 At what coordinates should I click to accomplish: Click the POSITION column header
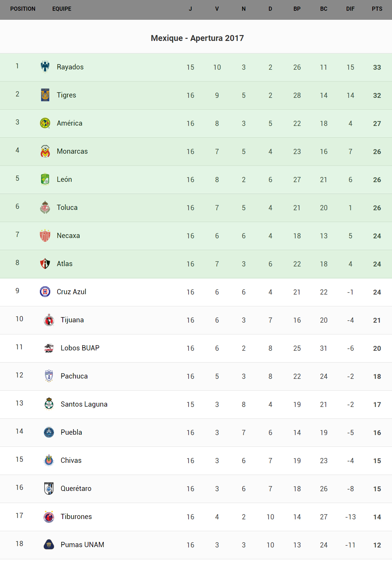pyautogui.click(x=23, y=9)
